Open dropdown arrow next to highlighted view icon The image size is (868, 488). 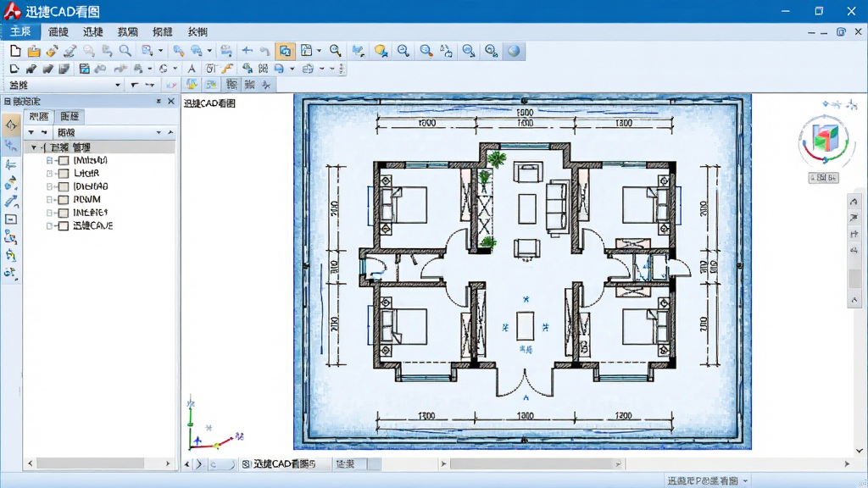tap(320, 51)
